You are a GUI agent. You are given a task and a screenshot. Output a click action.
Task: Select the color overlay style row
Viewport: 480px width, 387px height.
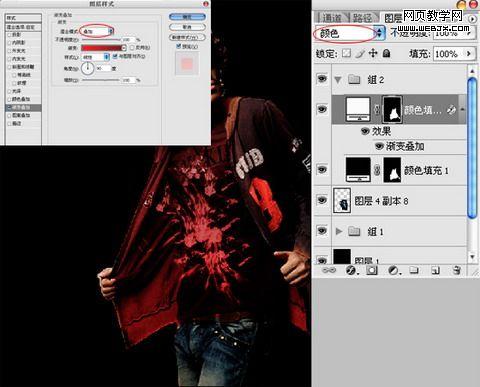pos(23,99)
